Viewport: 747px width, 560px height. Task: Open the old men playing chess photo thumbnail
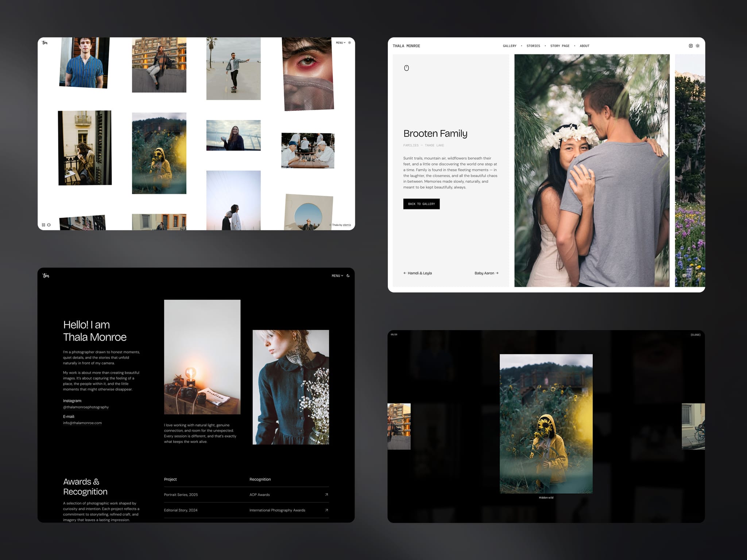point(308,151)
